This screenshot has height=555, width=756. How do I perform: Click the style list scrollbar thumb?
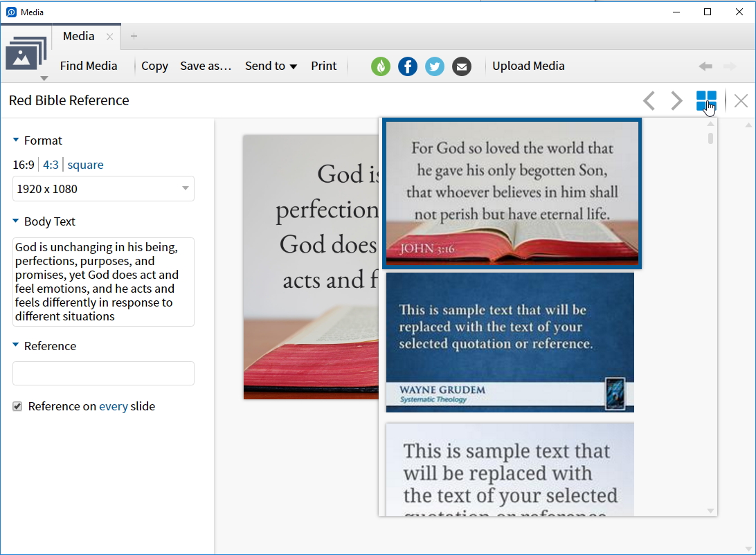point(710,138)
